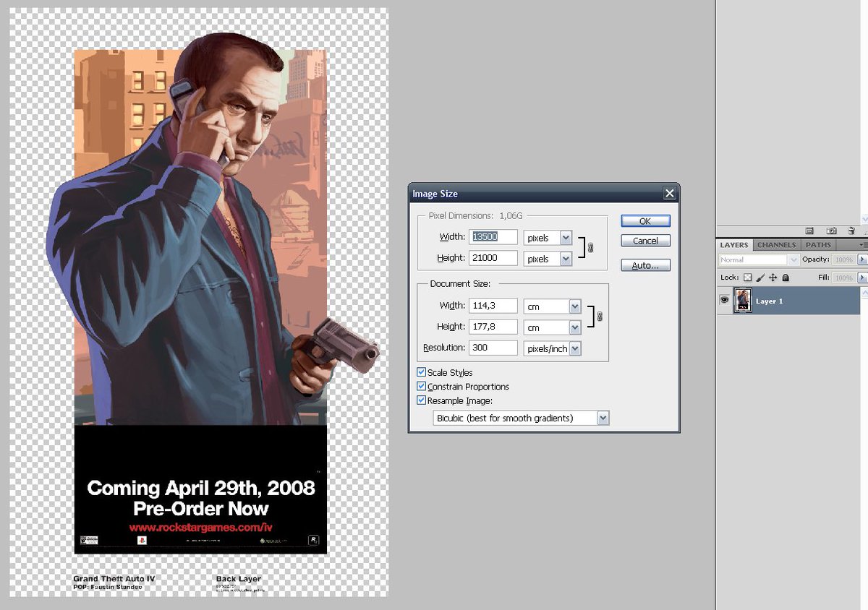The image size is (868, 610).
Task: Select the Layer 1 name in Layers panel
Action: click(x=770, y=301)
